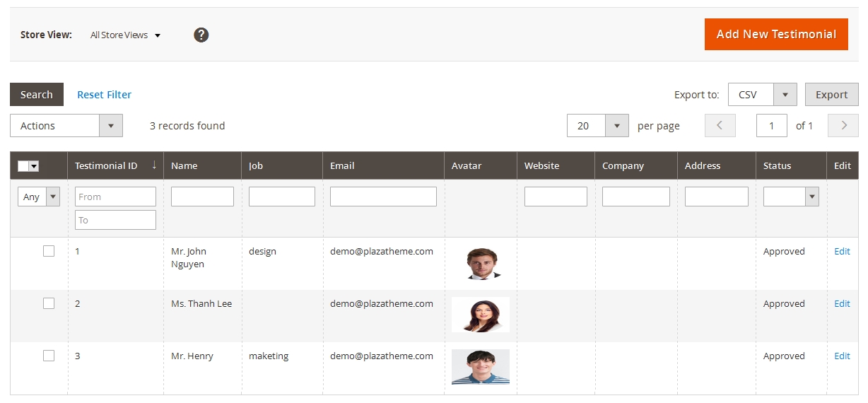Tick the checkbox for testimonial 3
The image size is (868, 403).
49,356
